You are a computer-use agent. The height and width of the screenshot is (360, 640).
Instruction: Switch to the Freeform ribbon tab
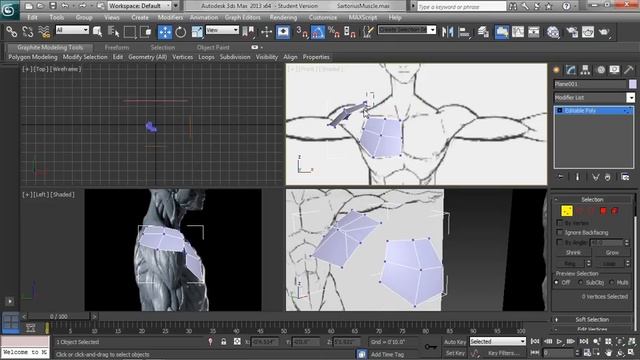[117, 47]
